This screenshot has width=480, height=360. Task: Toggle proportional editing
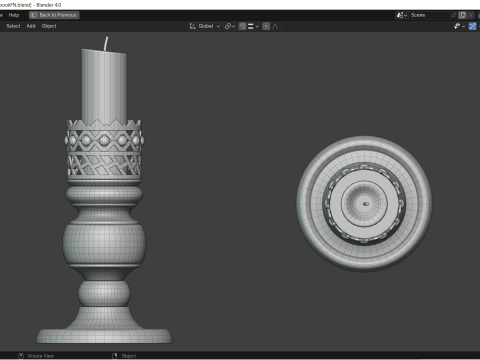tap(266, 26)
